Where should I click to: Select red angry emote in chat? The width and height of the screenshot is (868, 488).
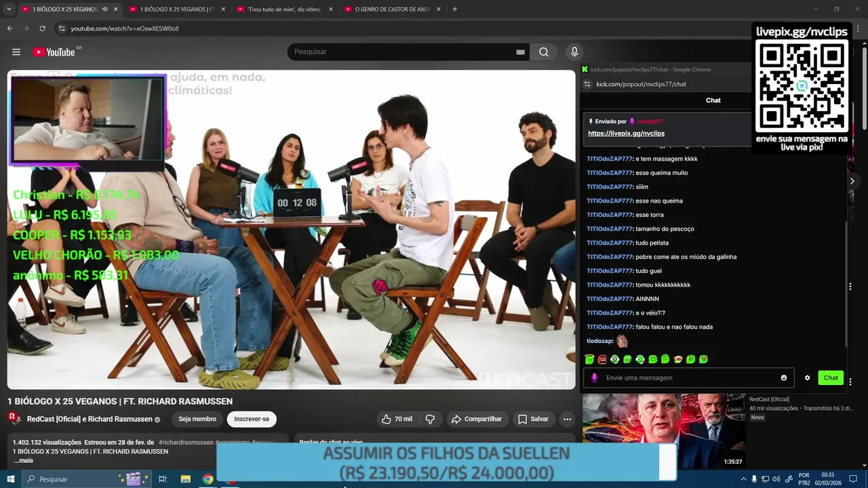[602, 359]
